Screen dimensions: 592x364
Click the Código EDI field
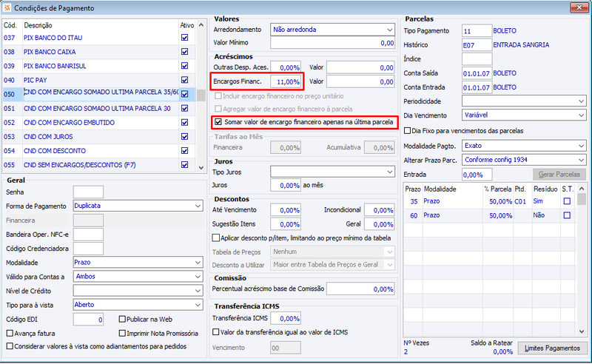click(88, 319)
